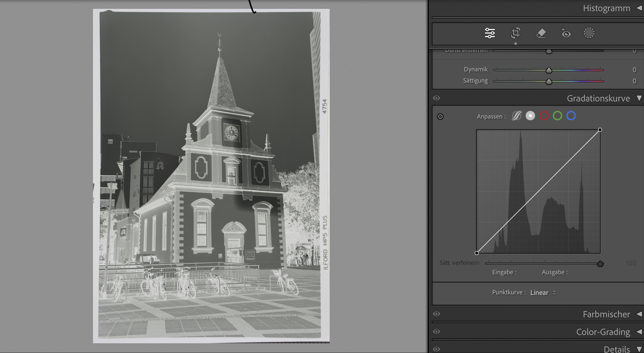
Task: Click the curve's top-right white point
Action: [600, 130]
